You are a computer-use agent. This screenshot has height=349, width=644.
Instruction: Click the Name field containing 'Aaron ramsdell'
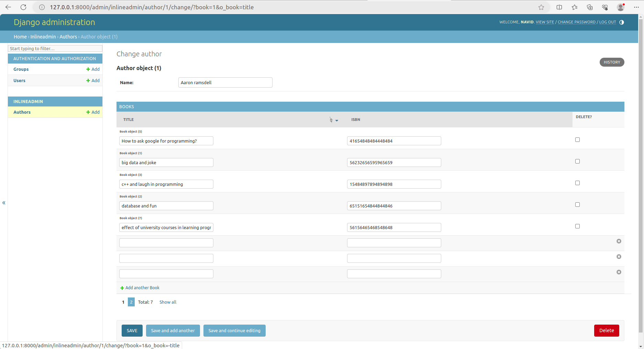(225, 82)
